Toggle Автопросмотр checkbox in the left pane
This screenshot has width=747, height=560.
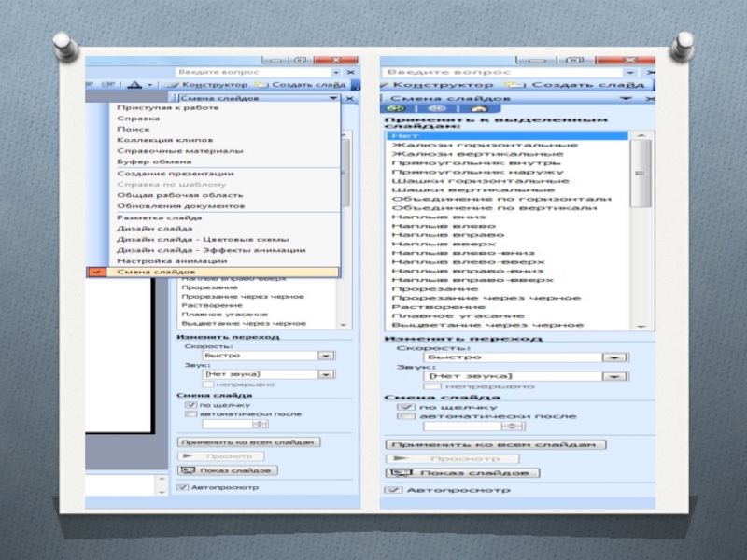(x=183, y=487)
